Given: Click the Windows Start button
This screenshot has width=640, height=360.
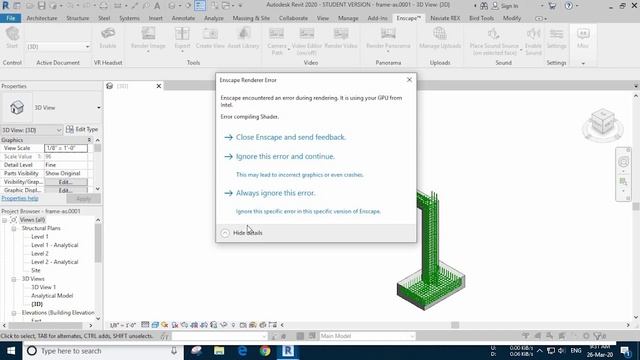Looking at the screenshot, I should coord(11,351).
